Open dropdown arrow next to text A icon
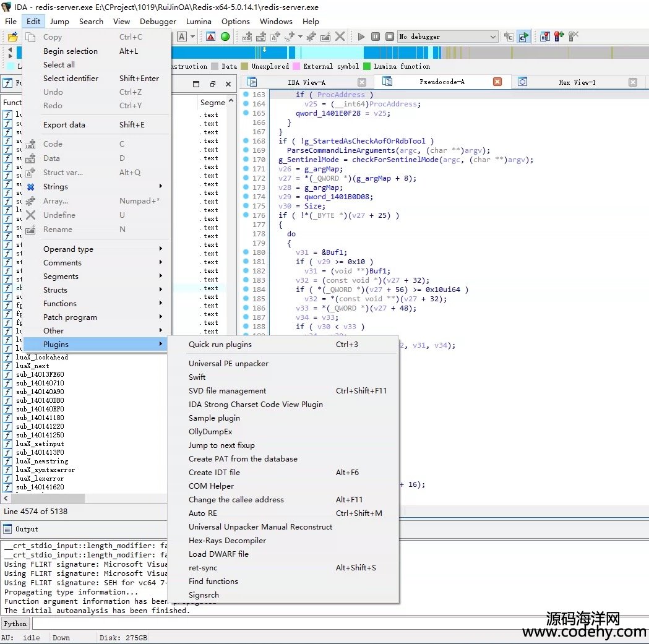The width and height of the screenshot is (649, 644). [x=192, y=36]
